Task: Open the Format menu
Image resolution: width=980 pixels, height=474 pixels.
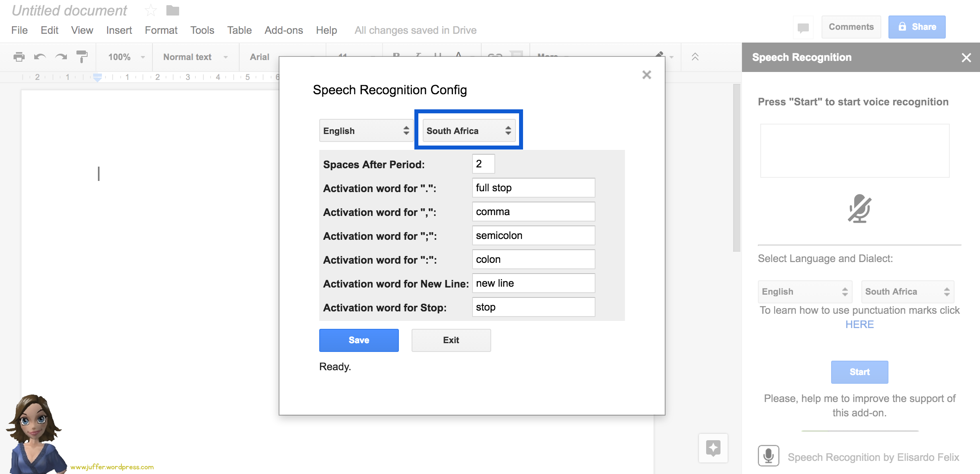Action: pos(161,30)
